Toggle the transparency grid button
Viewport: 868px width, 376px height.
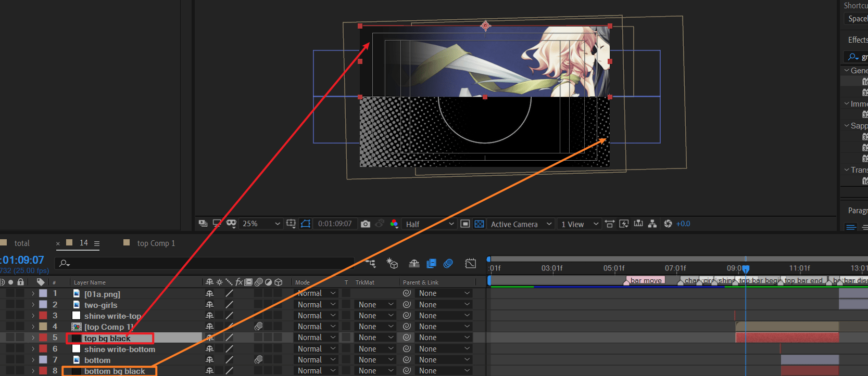tap(480, 224)
